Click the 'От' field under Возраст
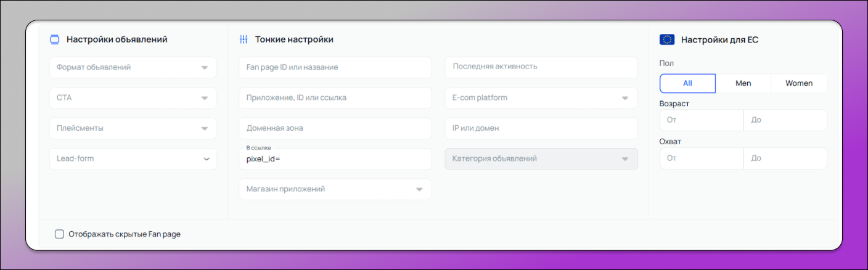Image resolution: width=868 pixels, height=270 pixels. click(x=701, y=120)
